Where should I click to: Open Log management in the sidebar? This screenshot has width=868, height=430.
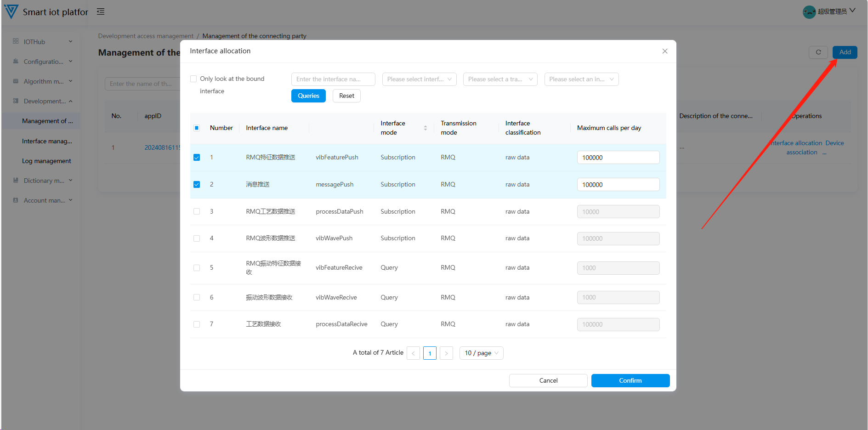pos(46,161)
